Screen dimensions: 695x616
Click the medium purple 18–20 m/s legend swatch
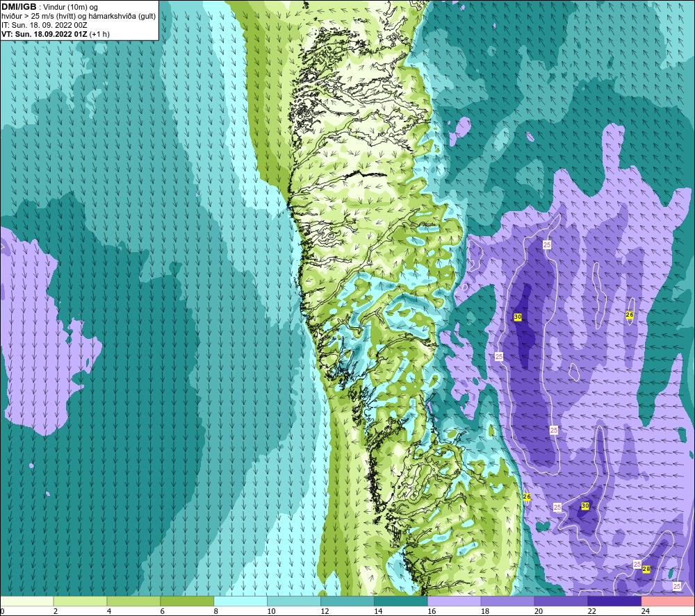click(x=507, y=601)
